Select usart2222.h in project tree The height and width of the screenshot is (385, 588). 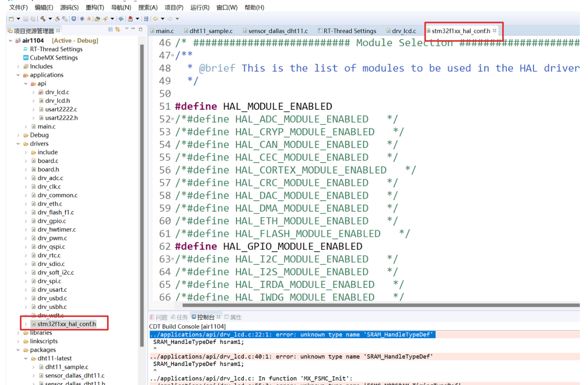coord(58,118)
